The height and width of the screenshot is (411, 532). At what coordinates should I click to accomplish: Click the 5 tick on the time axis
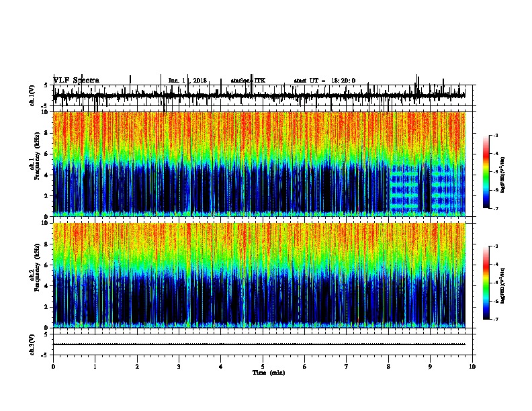click(263, 367)
